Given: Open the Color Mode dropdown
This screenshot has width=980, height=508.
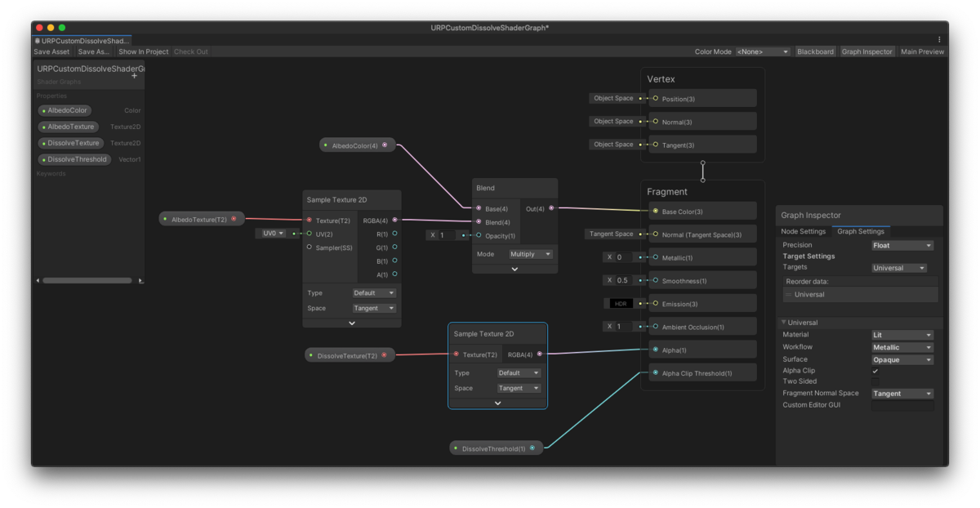Looking at the screenshot, I should click(x=763, y=51).
